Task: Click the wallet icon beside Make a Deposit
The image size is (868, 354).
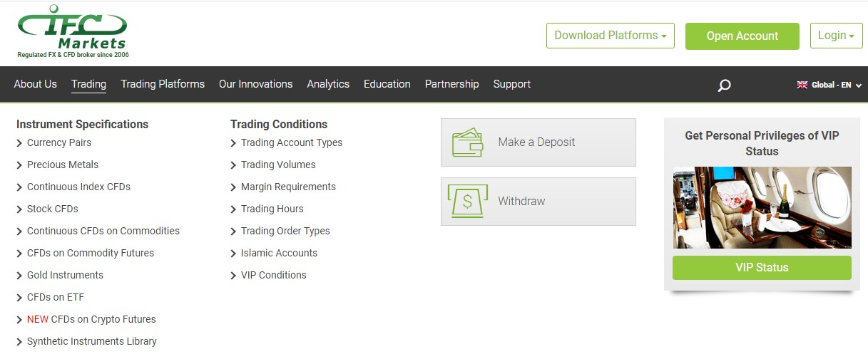Action: point(468,142)
